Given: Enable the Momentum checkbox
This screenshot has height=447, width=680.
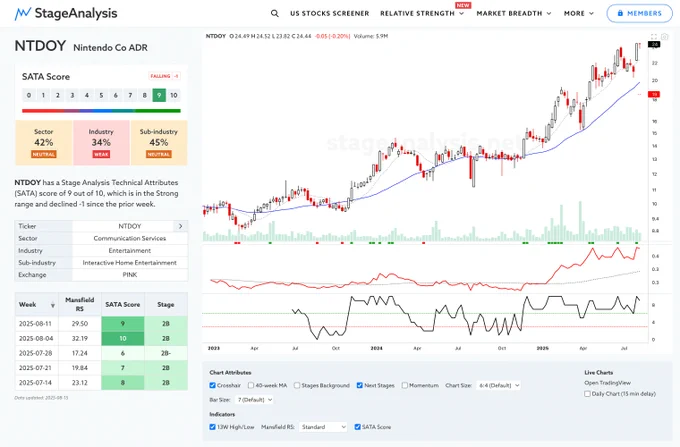Looking at the screenshot, I should 405,385.
